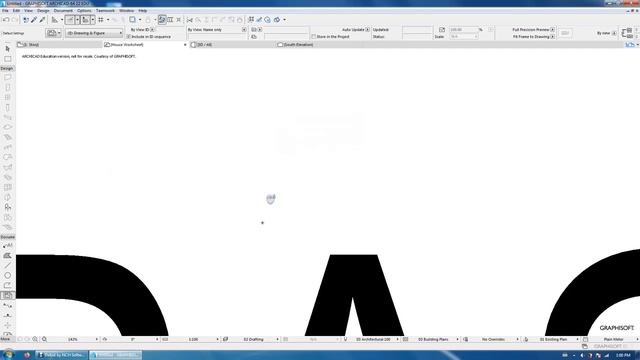Toggle Store in the Project checkbox
Image resolution: width=640 pixels, height=360 pixels.
coord(313,36)
